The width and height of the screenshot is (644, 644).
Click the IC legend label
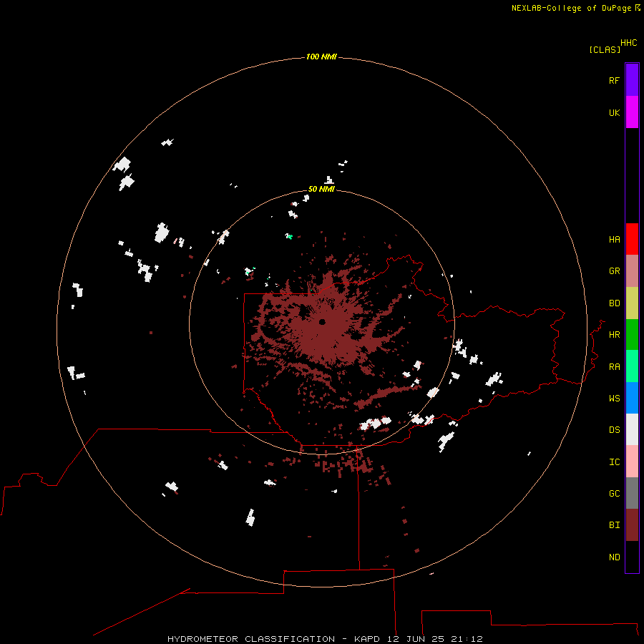pos(614,462)
